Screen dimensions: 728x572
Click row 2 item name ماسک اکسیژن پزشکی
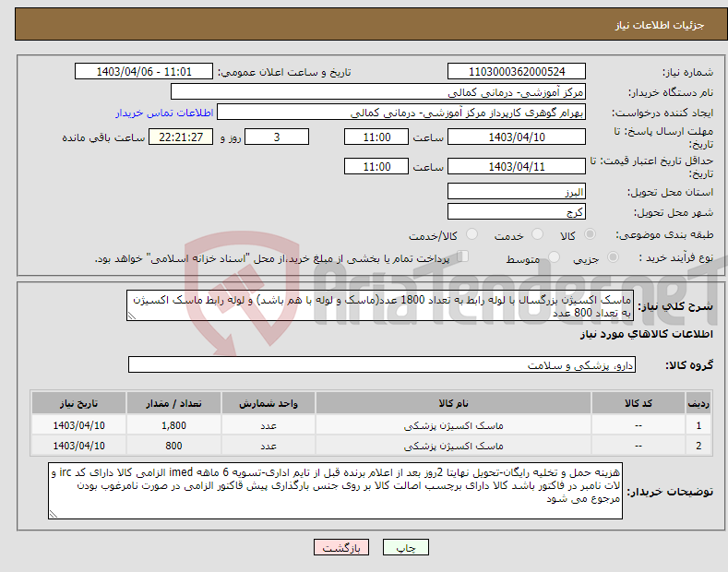tap(453, 446)
